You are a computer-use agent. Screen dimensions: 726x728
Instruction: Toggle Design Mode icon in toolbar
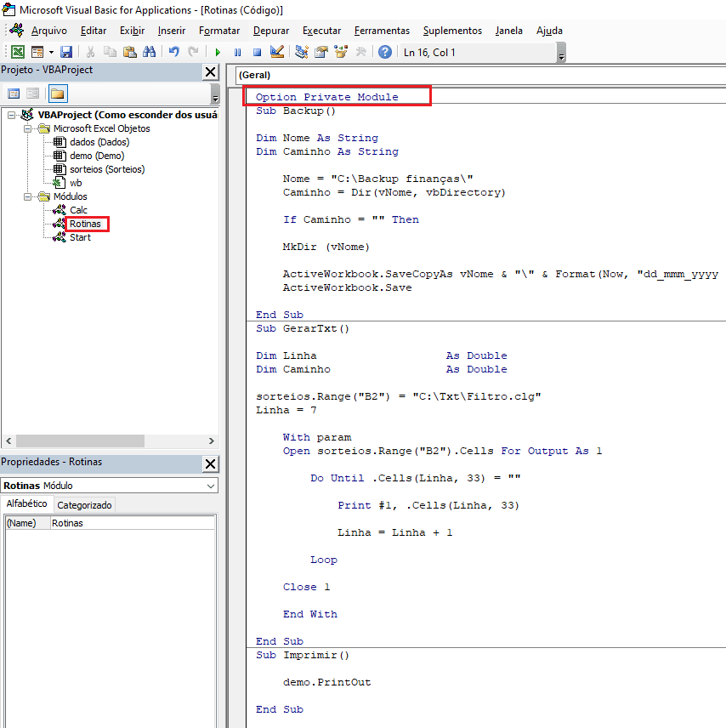point(276,52)
